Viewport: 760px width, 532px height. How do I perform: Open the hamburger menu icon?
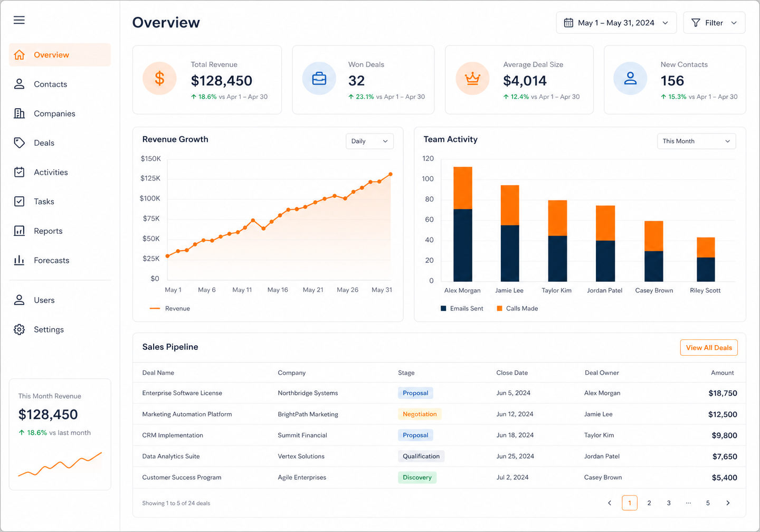tap(19, 20)
